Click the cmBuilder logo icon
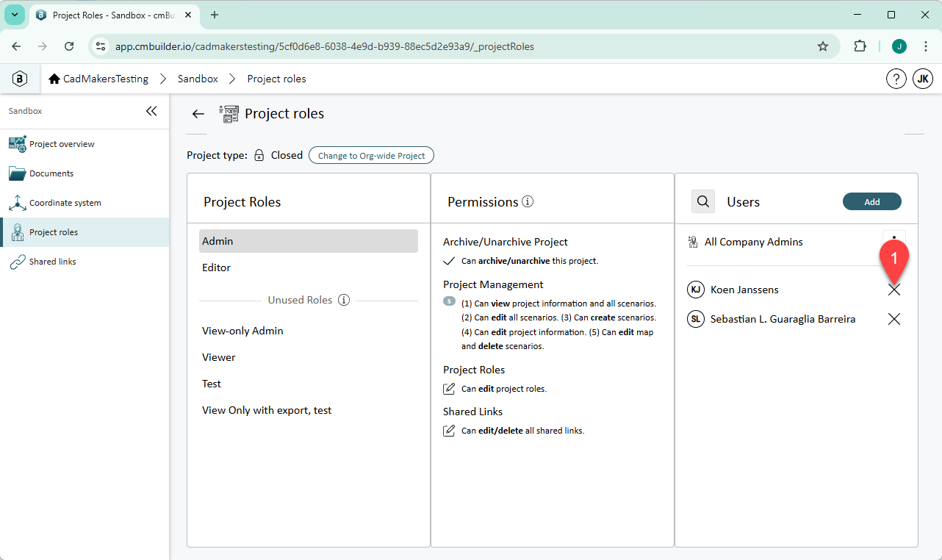Screen dimensions: 942x560 (20, 79)
